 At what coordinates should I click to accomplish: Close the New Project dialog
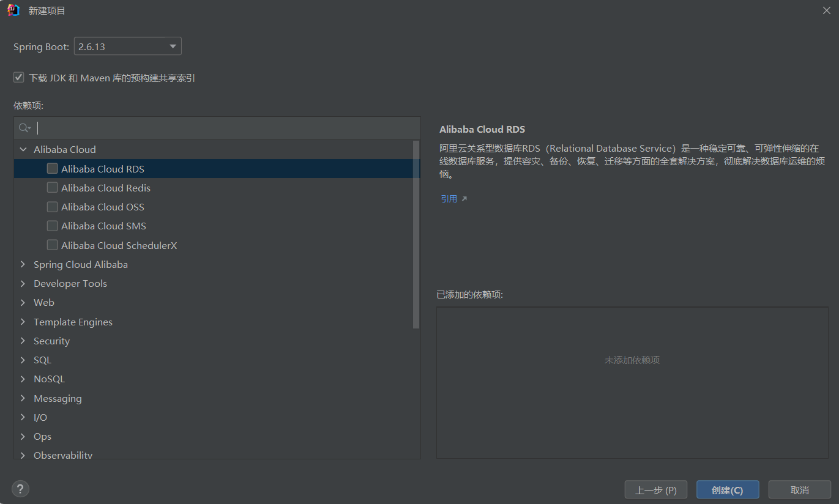[826, 10]
